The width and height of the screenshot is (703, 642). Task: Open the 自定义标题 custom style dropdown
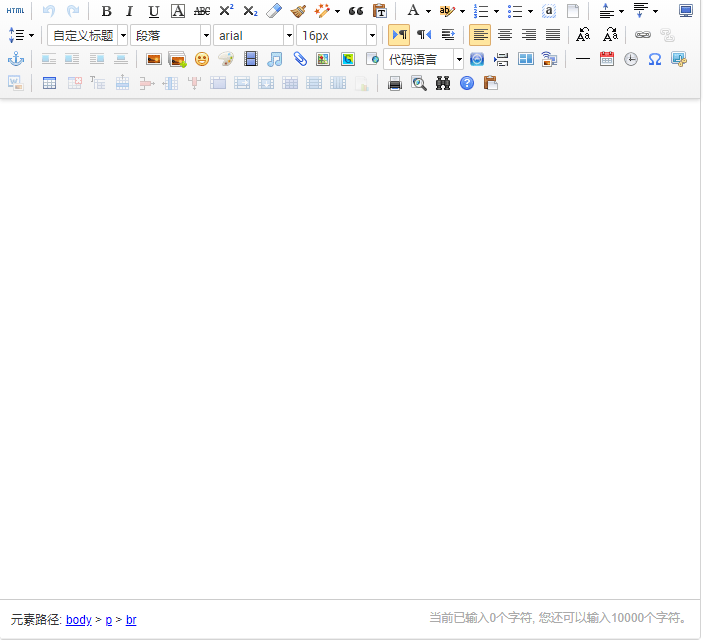tap(88, 35)
